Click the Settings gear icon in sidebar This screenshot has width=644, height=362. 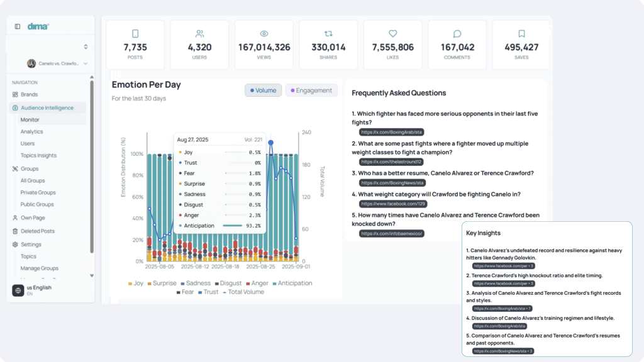[15, 244]
